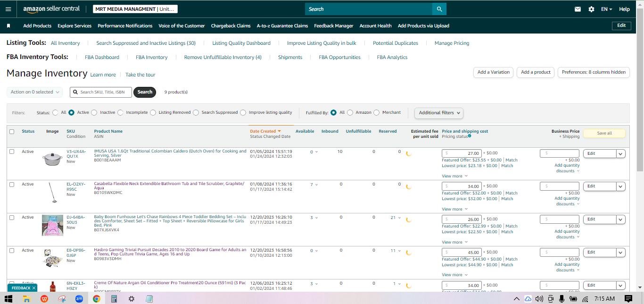This screenshot has height=304, width=644.
Task: Open A-to-z Guarantee Claims
Action: click(282, 25)
